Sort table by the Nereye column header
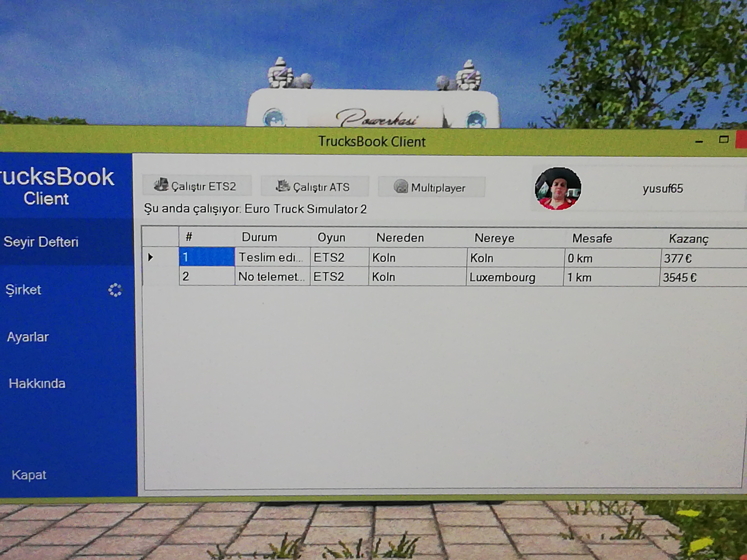This screenshot has height=560, width=747. pyautogui.click(x=516, y=238)
